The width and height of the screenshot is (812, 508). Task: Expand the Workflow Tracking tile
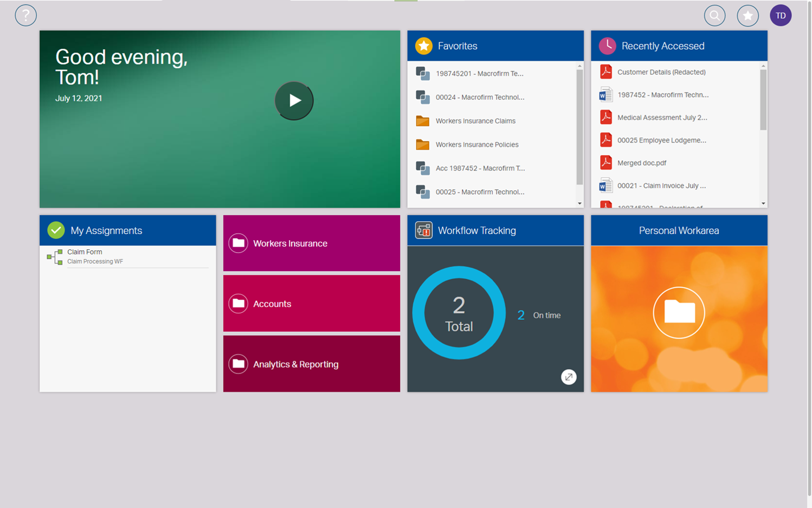pyautogui.click(x=569, y=377)
